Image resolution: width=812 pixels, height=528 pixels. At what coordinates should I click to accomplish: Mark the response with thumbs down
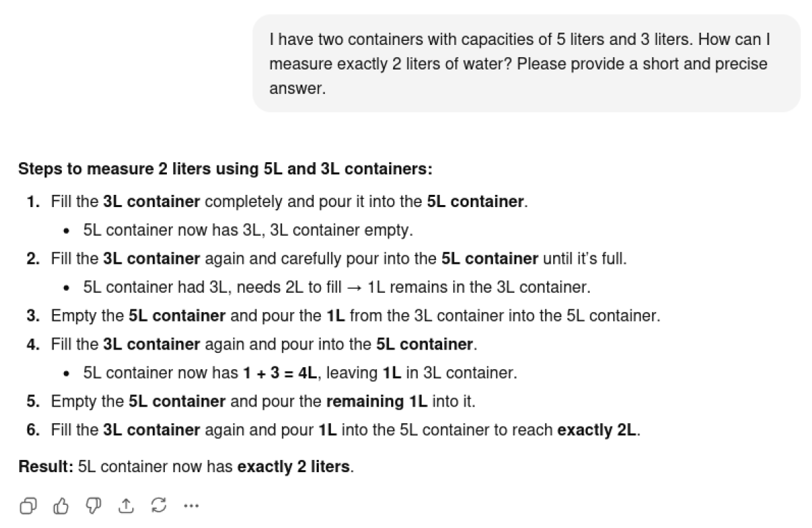[x=93, y=506]
